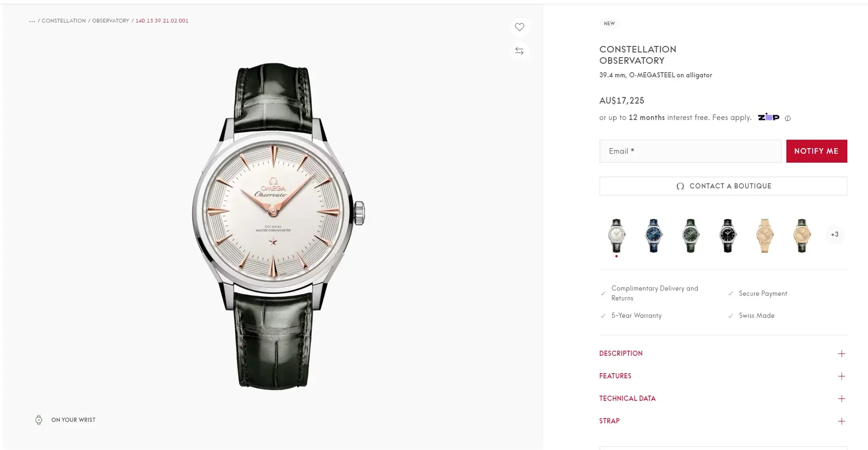Image resolution: width=868 pixels, height=450 pixels.
Task: Go to Constellation breadcrumb link
Action: click(x=64, y=21)
